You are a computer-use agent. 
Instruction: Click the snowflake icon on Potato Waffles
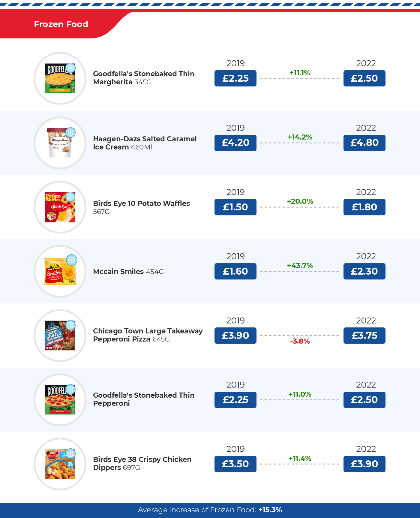pyautogui.click(x=70, y=197)
